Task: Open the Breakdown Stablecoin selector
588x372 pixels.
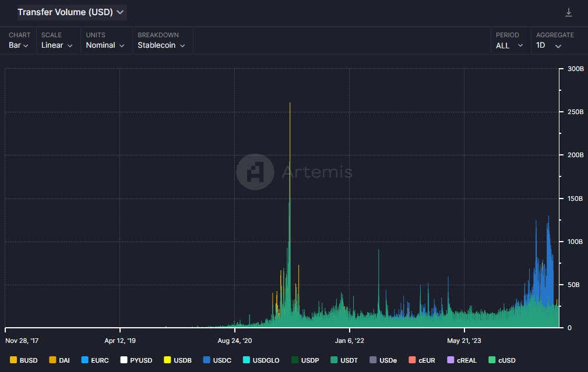Action: pos(161,45)
